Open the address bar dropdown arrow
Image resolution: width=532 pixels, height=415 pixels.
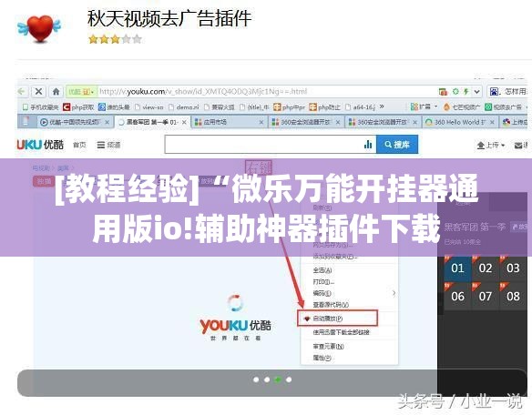[477, 92]
